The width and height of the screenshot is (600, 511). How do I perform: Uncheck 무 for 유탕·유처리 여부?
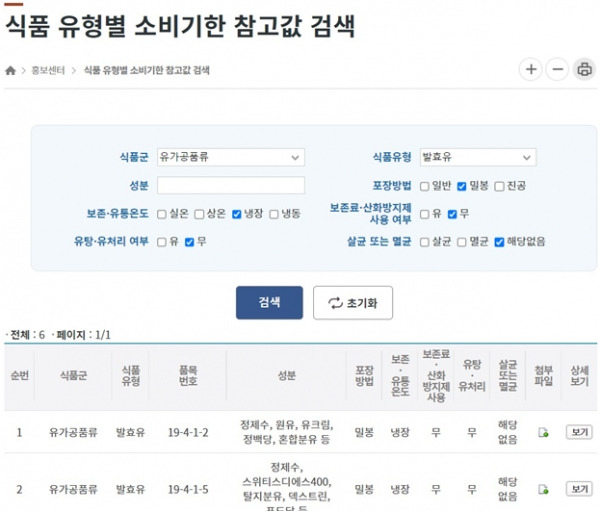(x=189, y=242)
